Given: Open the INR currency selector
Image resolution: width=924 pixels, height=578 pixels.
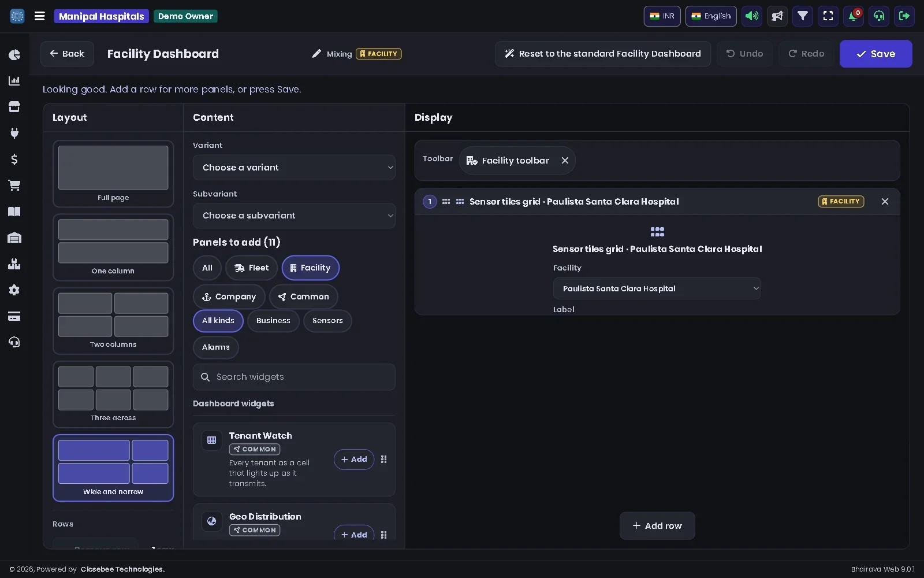Looking at the screenshot, I should click(x=662, y=16).
